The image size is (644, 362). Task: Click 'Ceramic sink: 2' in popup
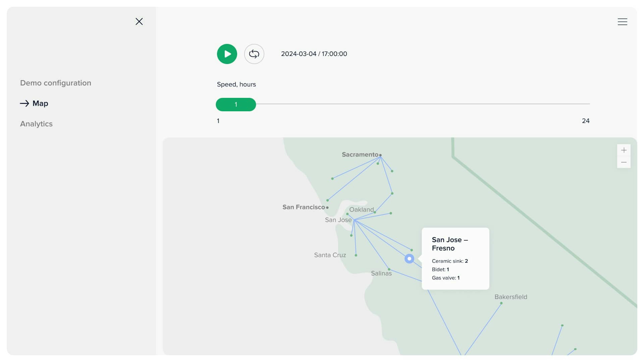pyautogui.click(x=450, y=261)
